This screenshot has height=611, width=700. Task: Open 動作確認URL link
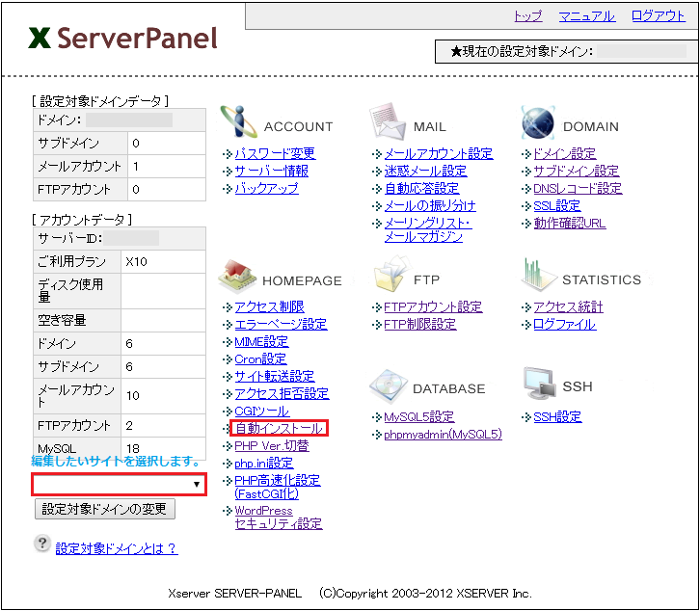(570, 224)
